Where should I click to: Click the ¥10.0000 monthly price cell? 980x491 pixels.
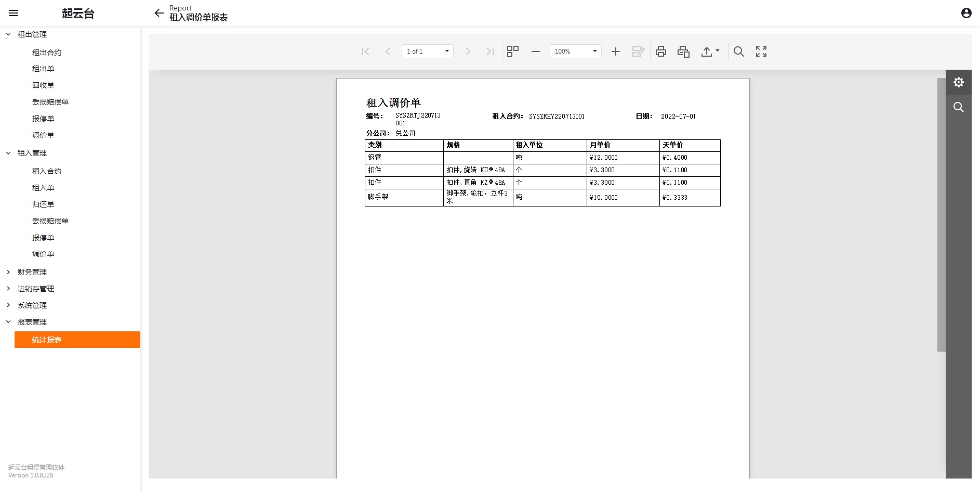point(623,198)
